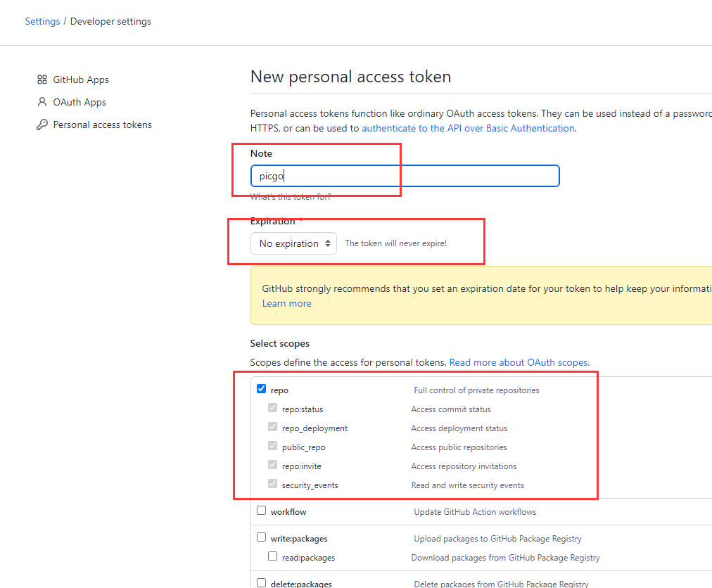This screenshot has height=588, width=712.
Task: Click the Personal access tokens key icon
Action: [42, 125]
